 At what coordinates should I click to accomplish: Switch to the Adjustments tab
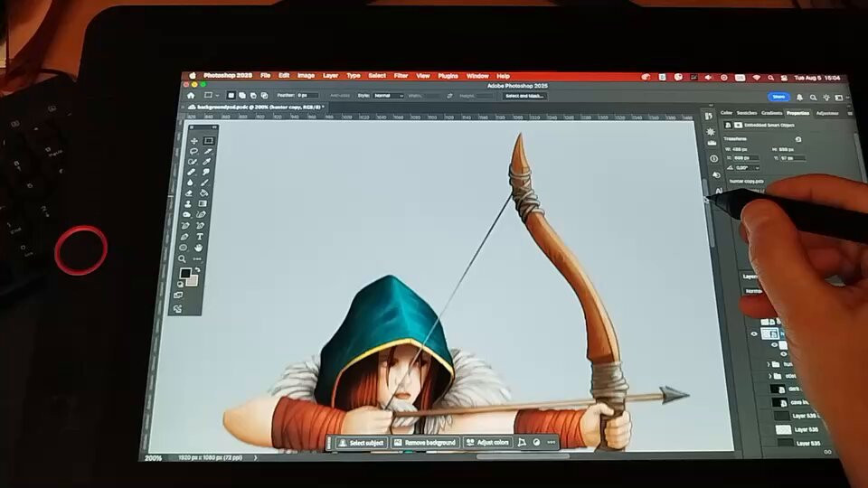pos(827,114)
